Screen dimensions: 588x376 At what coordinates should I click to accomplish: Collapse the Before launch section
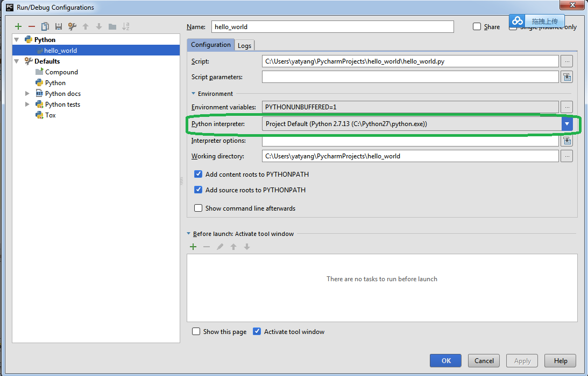[x=189, y=234]
